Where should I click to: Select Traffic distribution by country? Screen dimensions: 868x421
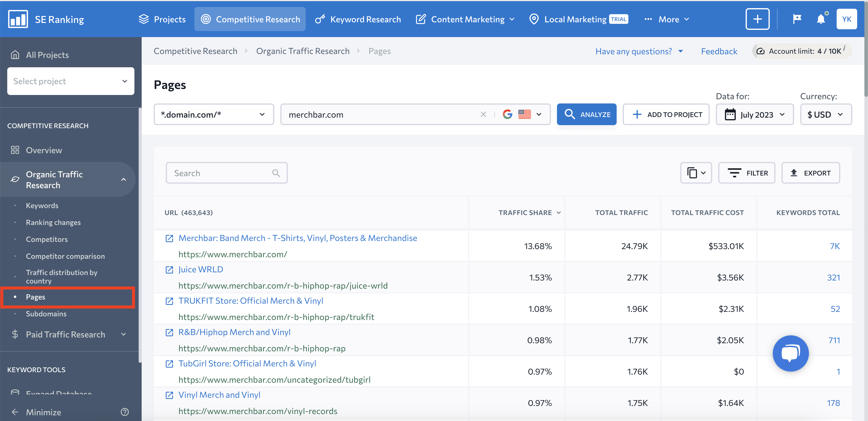(62, 277)
